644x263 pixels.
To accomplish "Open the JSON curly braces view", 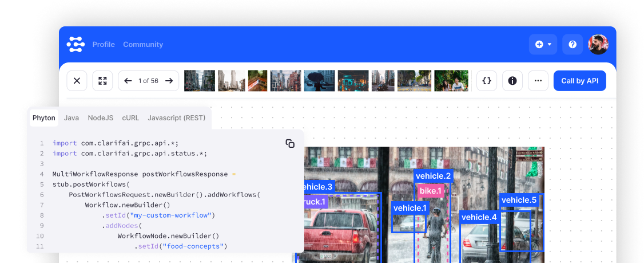I will [487, 81].
